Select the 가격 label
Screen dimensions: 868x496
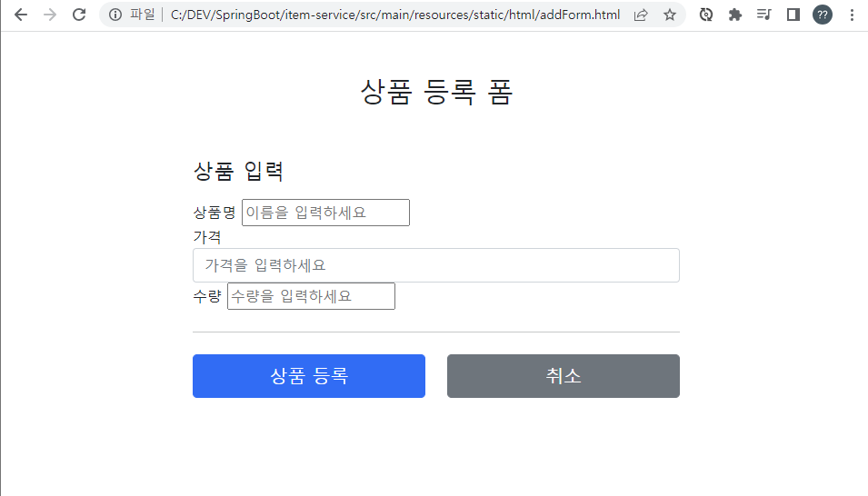pos(207,237)
